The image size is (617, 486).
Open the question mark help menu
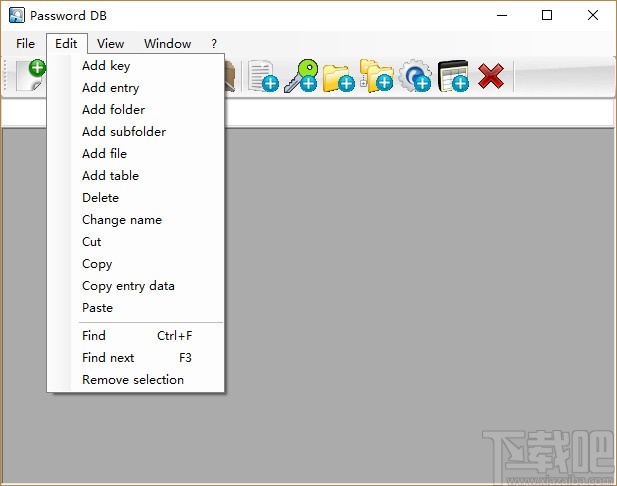click(214, 43)
